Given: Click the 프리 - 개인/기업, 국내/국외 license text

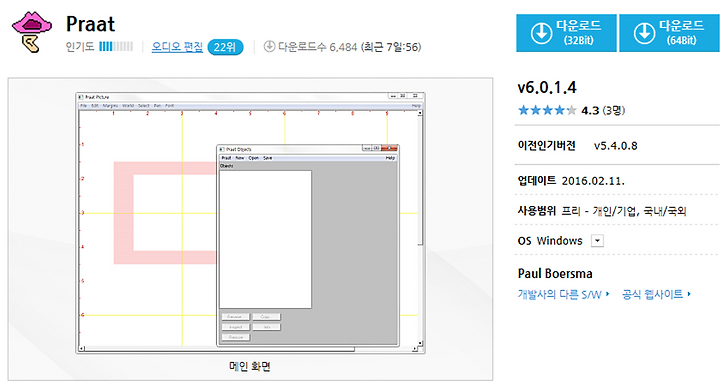Looking at the screenshot, I should coord(624,211).
